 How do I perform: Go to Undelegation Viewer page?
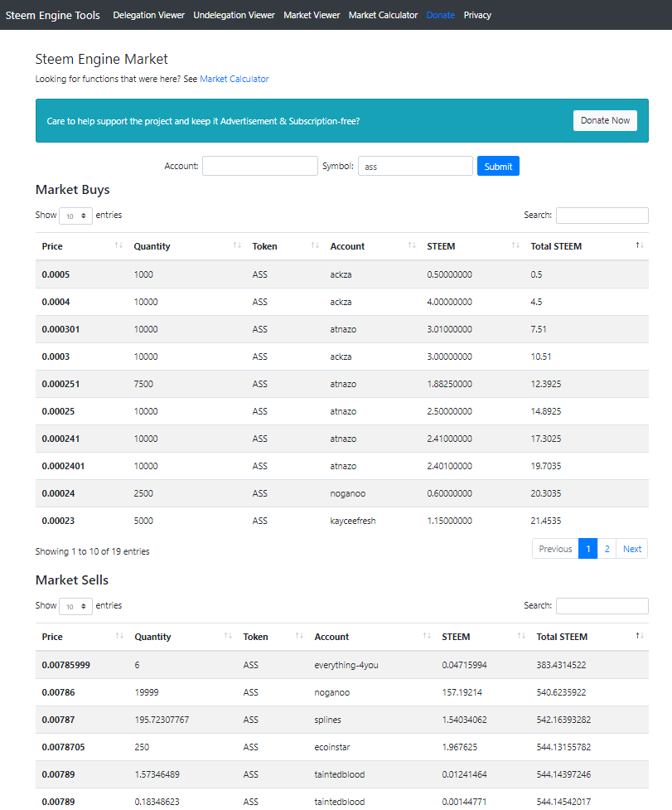[x=234, y=15]
